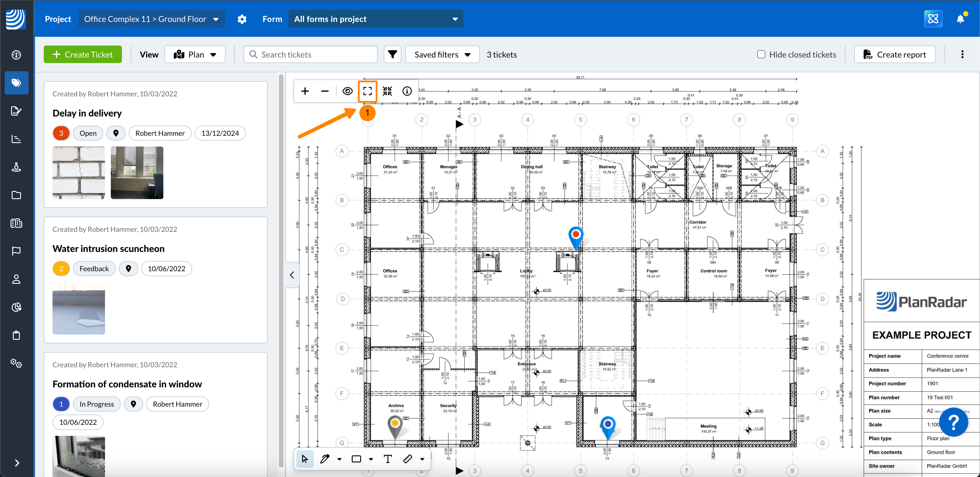Open the Plan view dropdown
Viewport: 980px width, 477px height.
point(195,54)
